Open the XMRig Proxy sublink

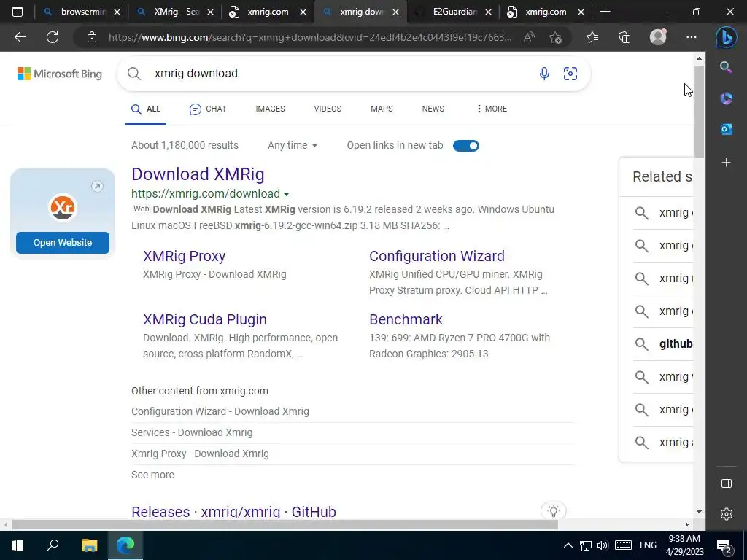tap(184, 256)
